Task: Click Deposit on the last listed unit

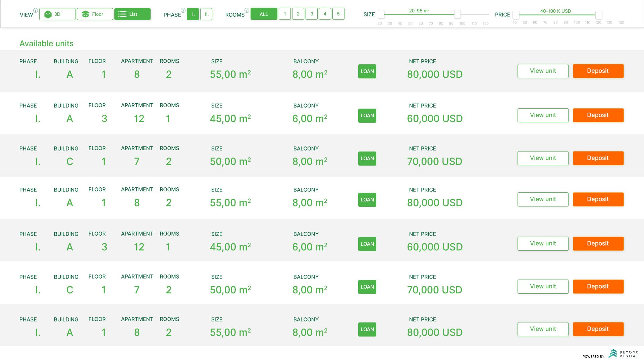Action: 598,329
